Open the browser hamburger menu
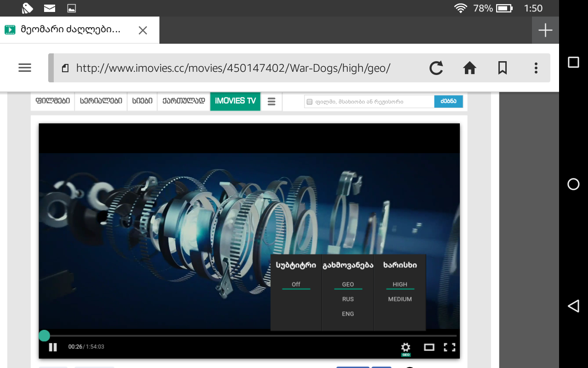588x368 pixels. click(25, 68)
